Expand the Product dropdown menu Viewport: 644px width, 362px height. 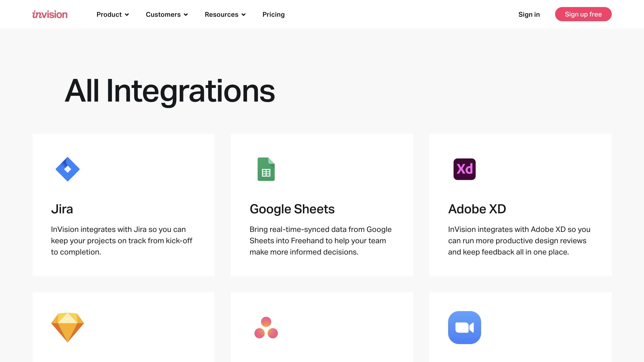113,15
